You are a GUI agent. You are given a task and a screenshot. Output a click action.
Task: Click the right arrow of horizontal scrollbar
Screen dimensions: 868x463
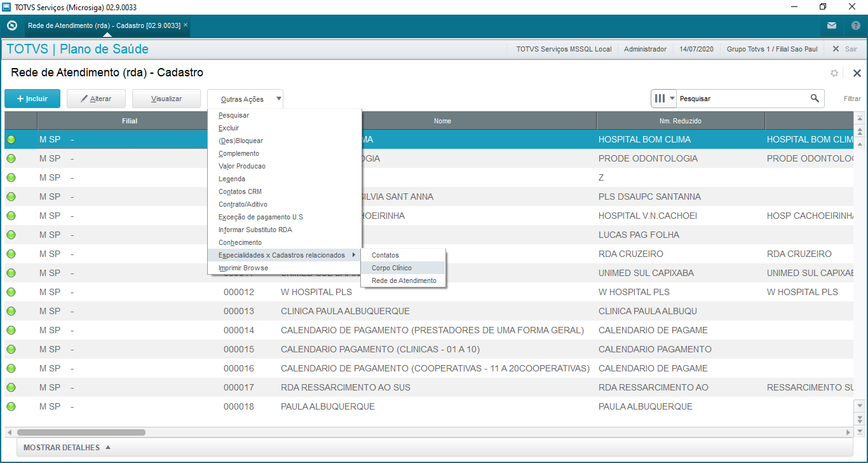tap(848, 432)
